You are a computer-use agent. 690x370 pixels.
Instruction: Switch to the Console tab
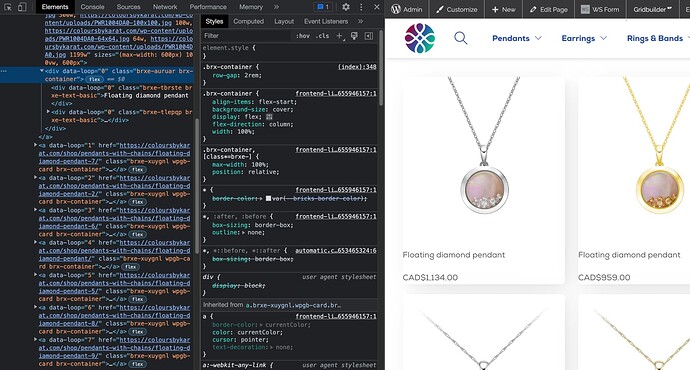click(92, 7)
